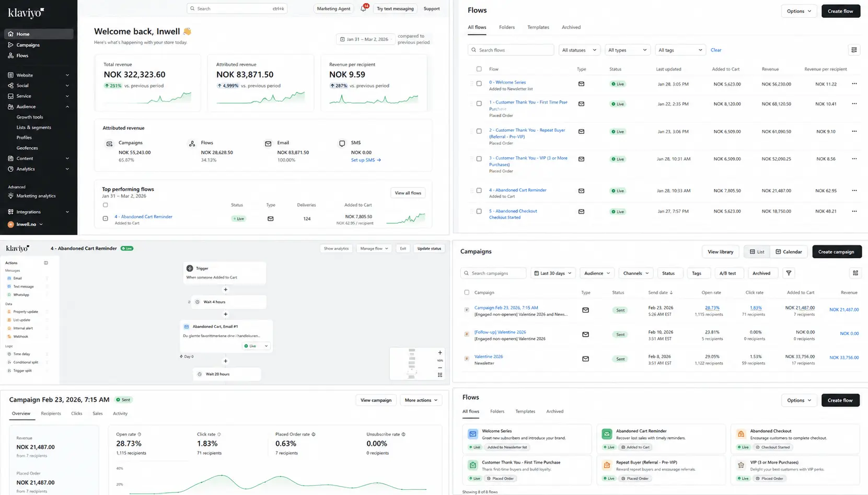868x495 pixels.
Task: Click the campaigns filter funnel icon
Action: click(x=789, y=273)
